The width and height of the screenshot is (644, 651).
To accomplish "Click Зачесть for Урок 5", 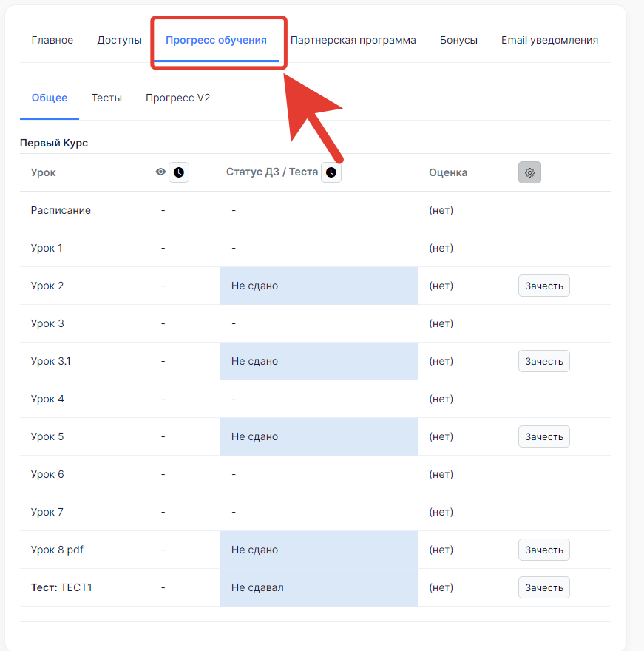I will pos(544,436).
